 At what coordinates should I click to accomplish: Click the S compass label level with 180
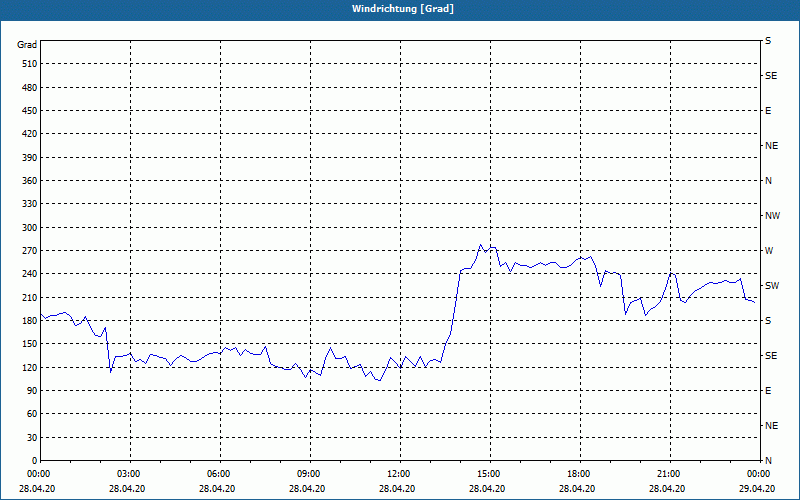tap(768, 320)
